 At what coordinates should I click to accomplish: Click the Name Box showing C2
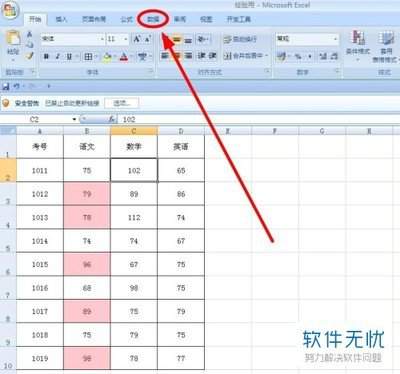pos(49,119)
